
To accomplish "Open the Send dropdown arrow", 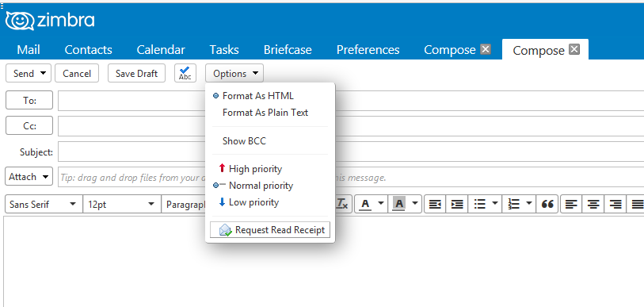I will pyautogui.click(x=43, y=73).
